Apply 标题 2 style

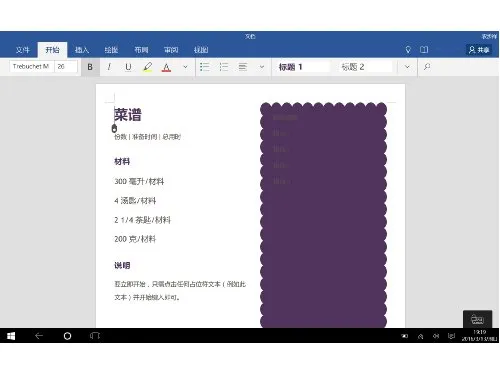pyautogui.click(x=364, y=67)
